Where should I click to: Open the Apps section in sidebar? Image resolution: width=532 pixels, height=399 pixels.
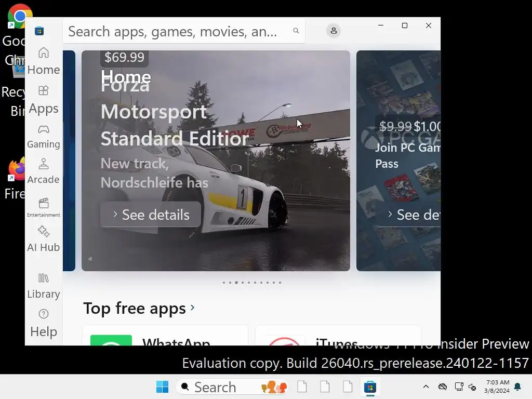tap(44, 100)
